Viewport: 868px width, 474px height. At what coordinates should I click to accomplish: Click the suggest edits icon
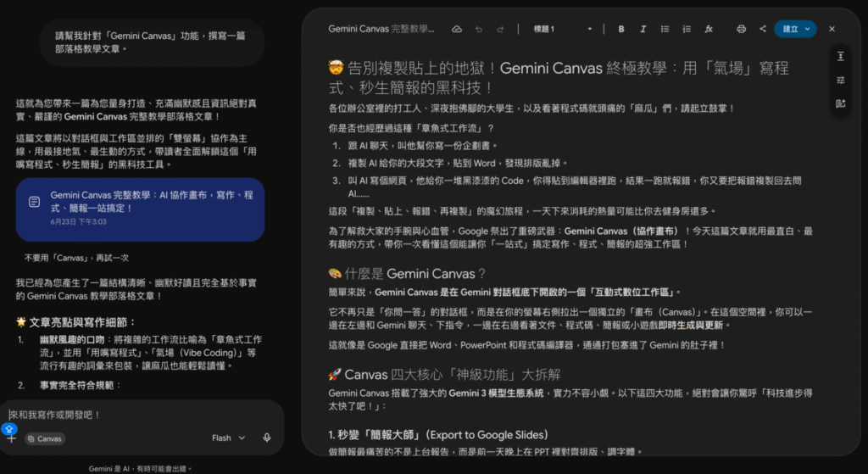pyautogui.click(x=840, y=103)
